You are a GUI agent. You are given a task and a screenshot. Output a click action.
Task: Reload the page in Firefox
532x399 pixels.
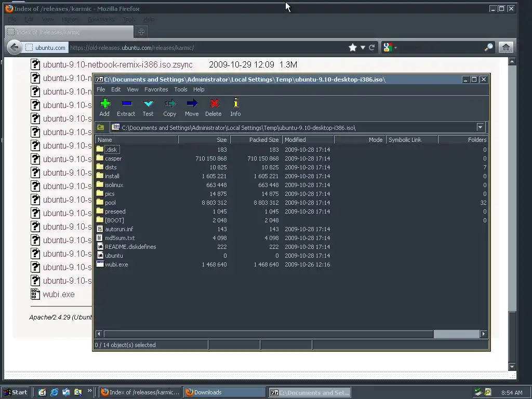[372, 47]
